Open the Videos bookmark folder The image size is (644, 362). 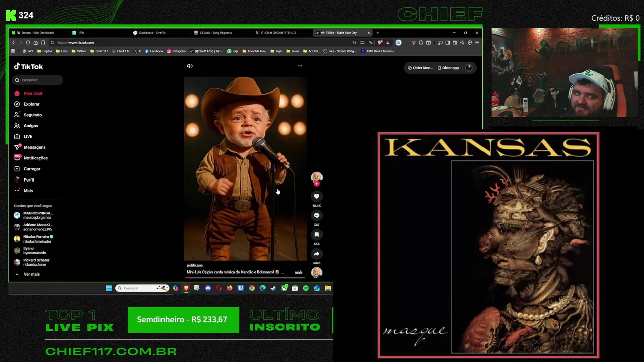[79, 51]
